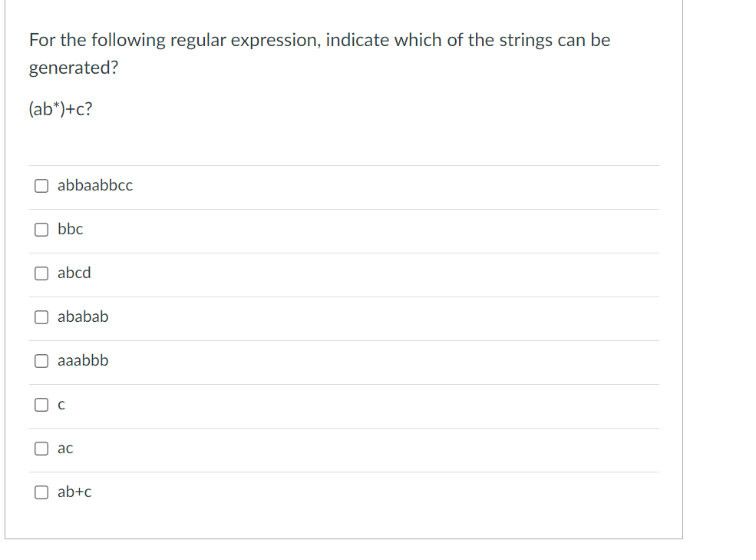Click the ab+c answer label
Screen dimensions: 756x560
click(x=74, y=492)
